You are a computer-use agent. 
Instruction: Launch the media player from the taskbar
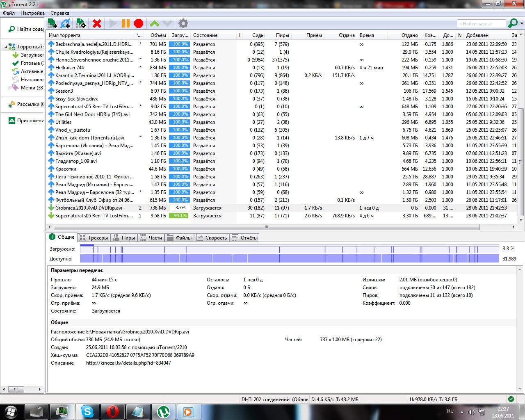tap(189, 411)
